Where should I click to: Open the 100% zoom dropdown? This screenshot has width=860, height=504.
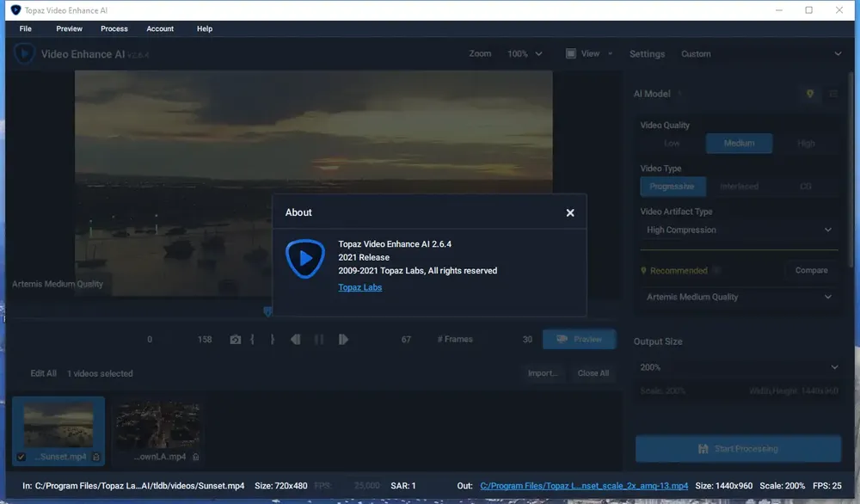pos(525,53)
